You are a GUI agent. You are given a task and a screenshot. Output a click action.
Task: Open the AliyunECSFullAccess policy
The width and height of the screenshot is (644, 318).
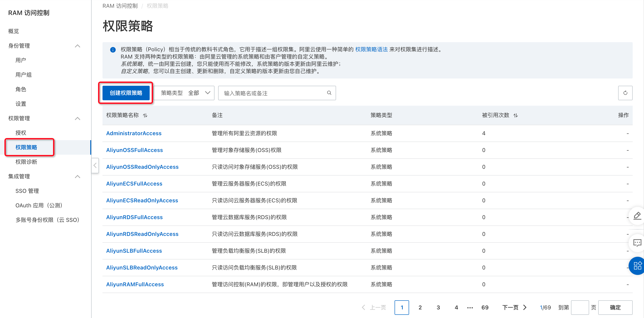point(134,183)
